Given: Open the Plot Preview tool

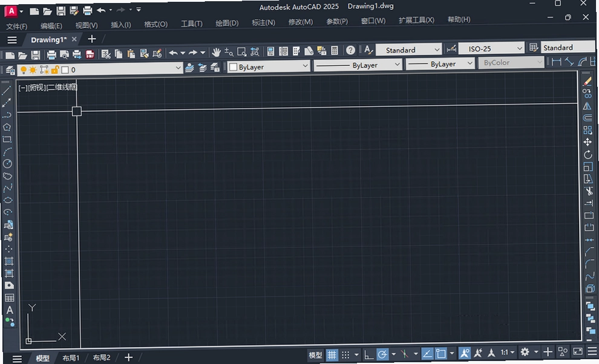Looking at the screenshot, I should coord(64,55).
